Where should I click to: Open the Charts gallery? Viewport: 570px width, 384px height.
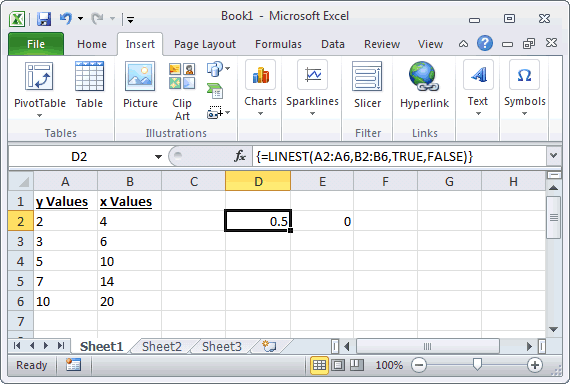260,88
